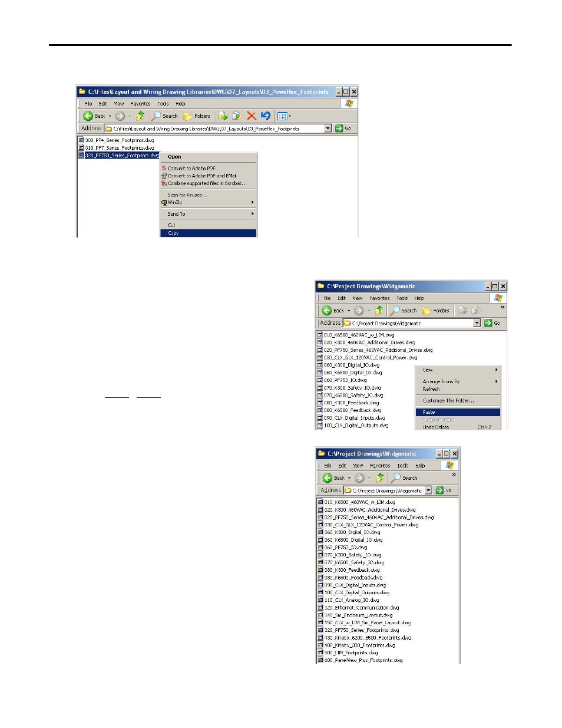Click Up folder in Widgomatic window listing 600_PanelView file
Image resolution: width=562 pixels, height=728 pixels.
pyautogui.click(x=379, y=478)
